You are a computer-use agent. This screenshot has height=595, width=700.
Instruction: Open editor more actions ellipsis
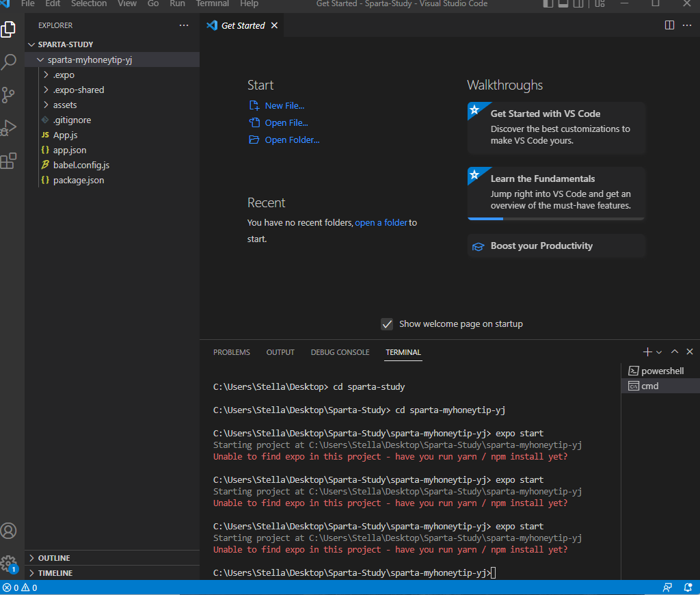(687, 25)
